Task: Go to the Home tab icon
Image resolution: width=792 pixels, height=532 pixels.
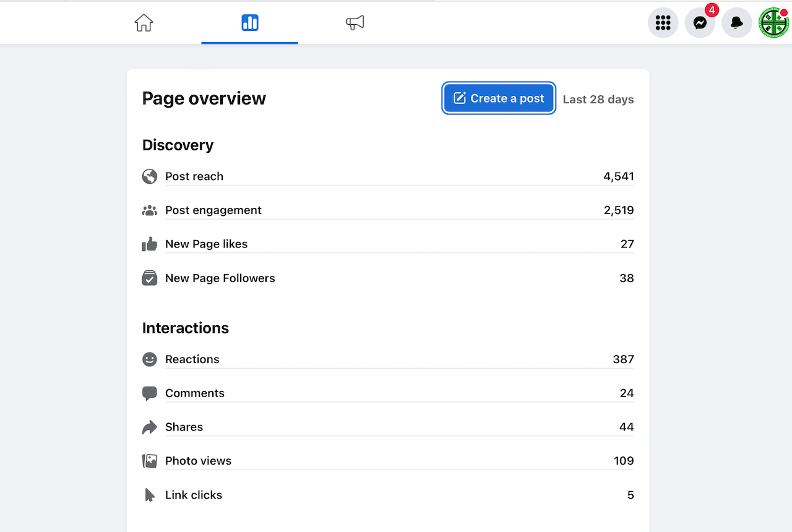Action: pos(144,24)
